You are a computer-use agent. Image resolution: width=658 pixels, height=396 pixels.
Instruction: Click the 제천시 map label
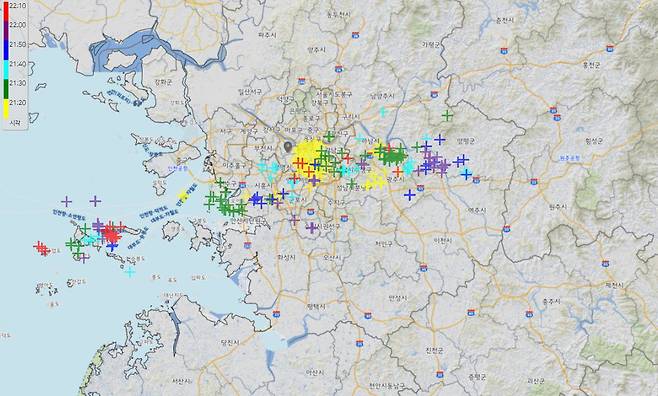(x=615, y=285)
